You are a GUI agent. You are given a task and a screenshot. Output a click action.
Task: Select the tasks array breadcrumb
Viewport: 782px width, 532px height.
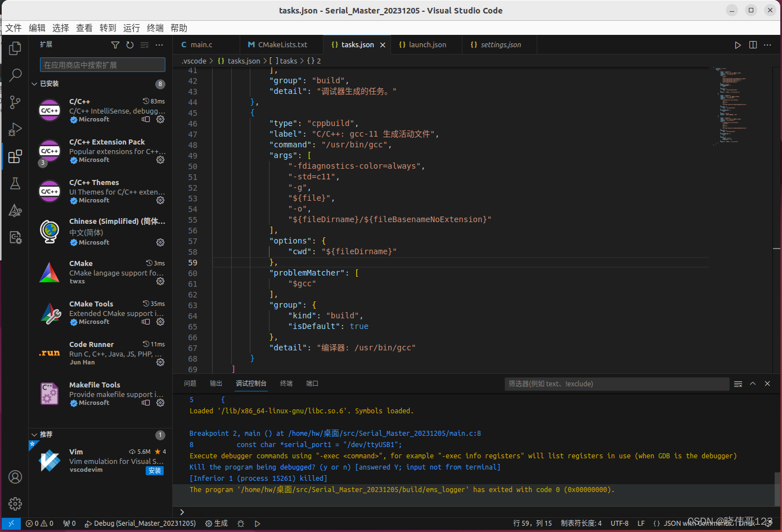click(284, 61)
